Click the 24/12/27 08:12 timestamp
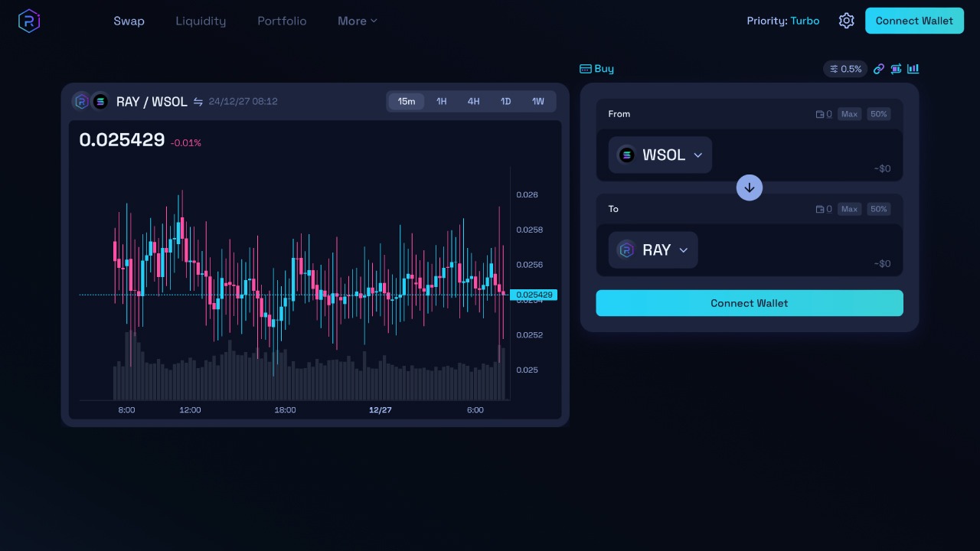This screenshot has height=551, width=980. click(x=243, y=102)
